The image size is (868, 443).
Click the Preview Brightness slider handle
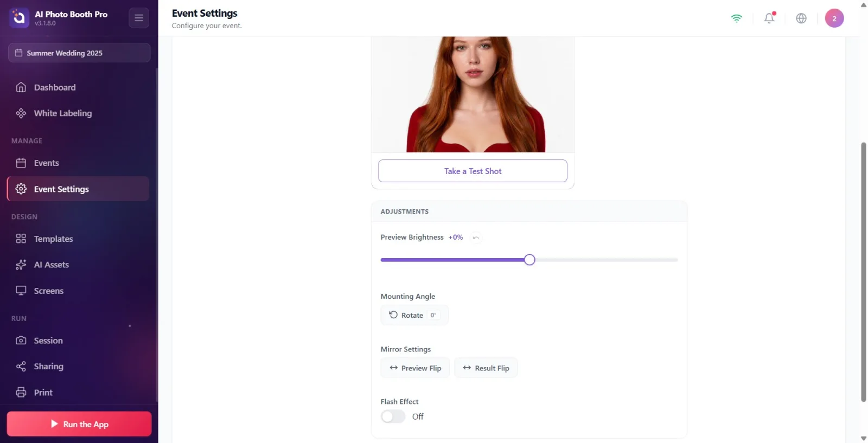529,260
